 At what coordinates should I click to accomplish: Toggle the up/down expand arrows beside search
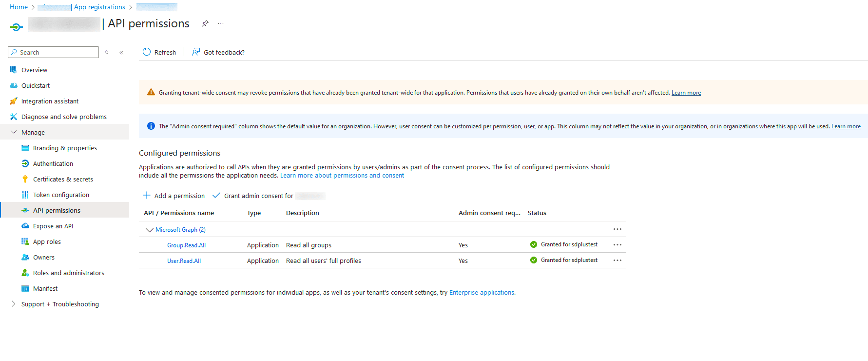click(x=107, y=53)
